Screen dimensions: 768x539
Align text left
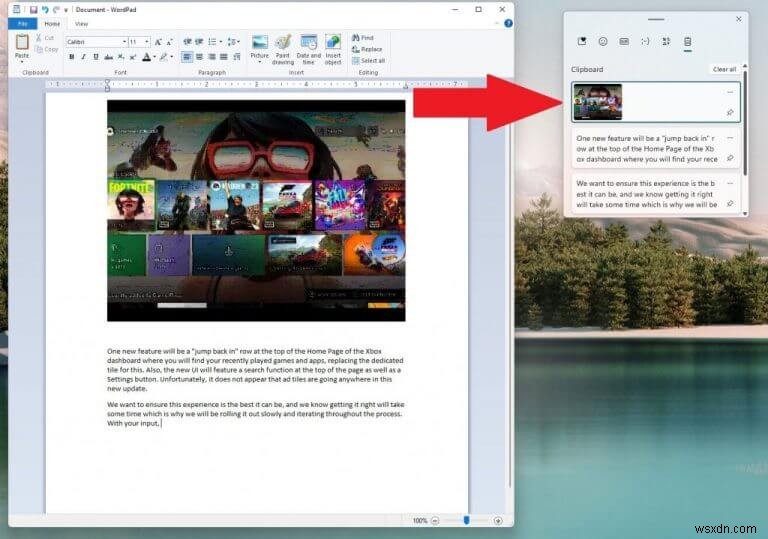(x=187, y=57)
